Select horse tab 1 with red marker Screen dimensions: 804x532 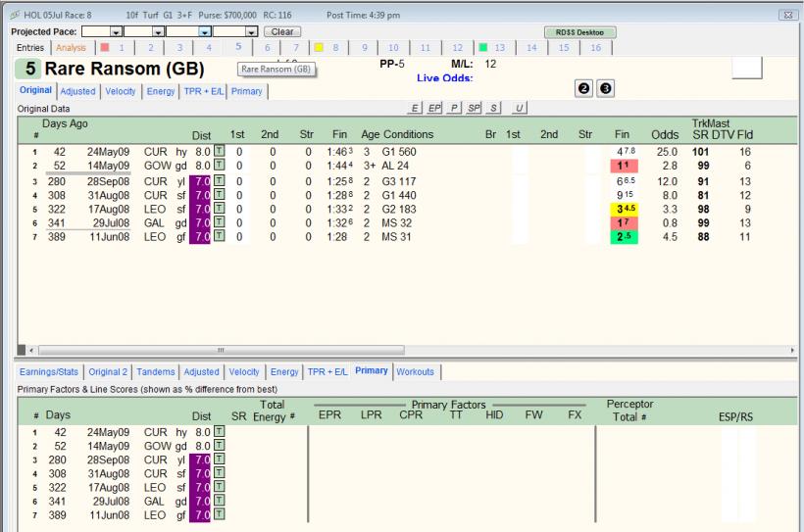tap(114, 48)
